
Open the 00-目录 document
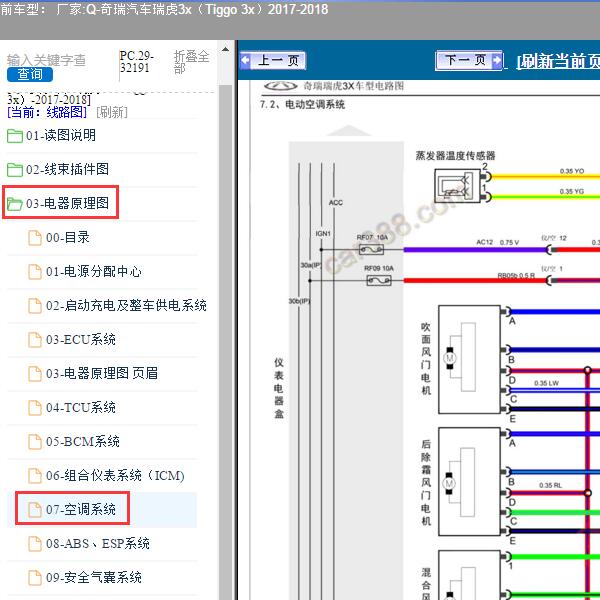pos(68,238)
